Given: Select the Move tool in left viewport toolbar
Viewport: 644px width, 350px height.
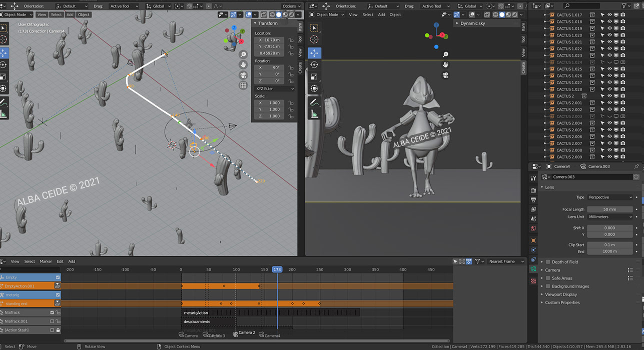Looking at the screenshot, I should point(4,52).
